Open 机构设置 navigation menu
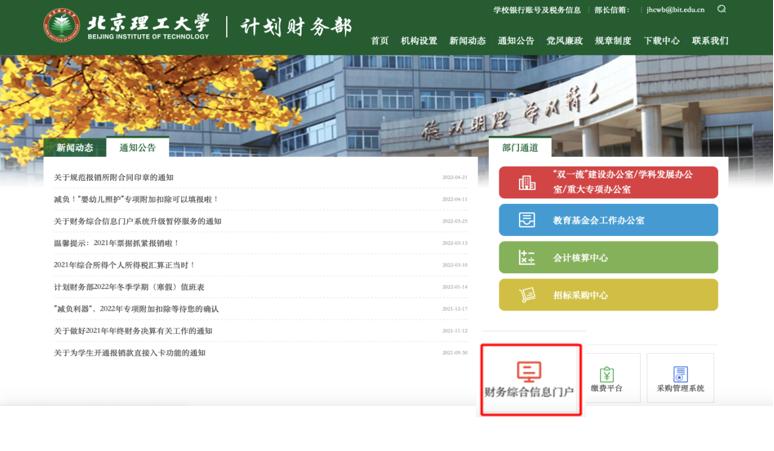774x451 pixels. click(419, 41)
